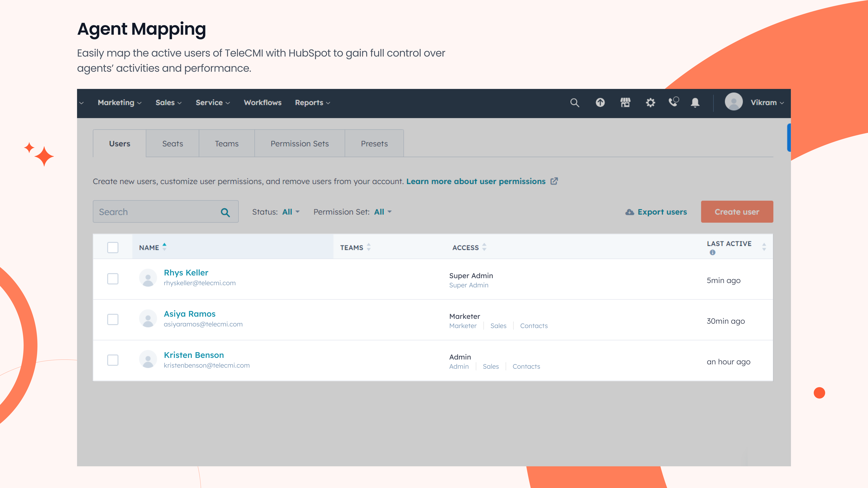868x488 pixels.
Task: Click the external link icon beside permissions link
Action: pyautogui.click(x=554, y=181)
